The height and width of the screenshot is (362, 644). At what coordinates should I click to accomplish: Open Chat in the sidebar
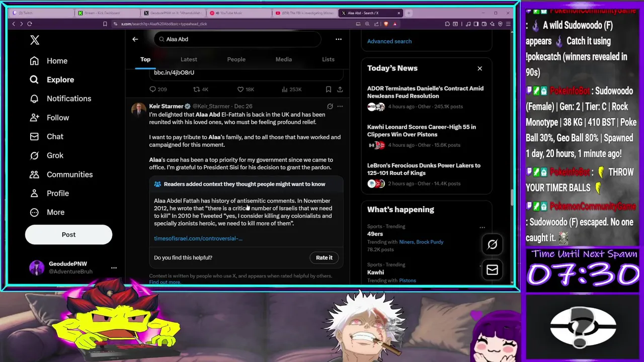(x=46, y=136)
